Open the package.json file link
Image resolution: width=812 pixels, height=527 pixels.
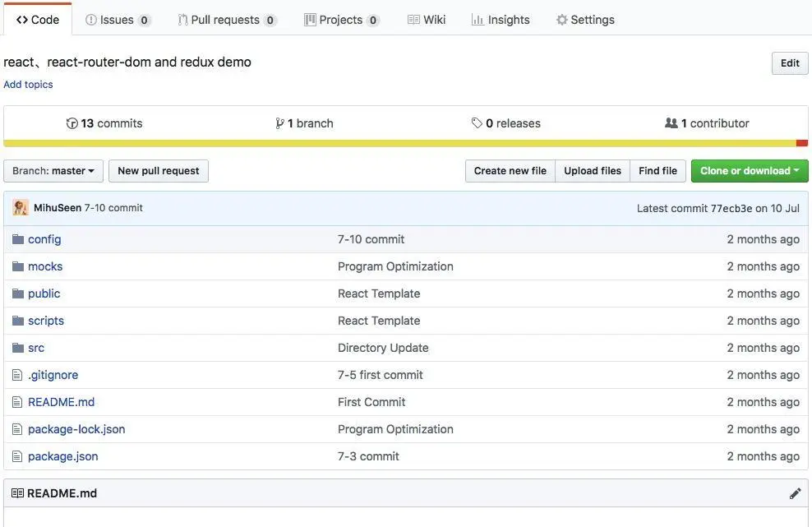[63, 456]
